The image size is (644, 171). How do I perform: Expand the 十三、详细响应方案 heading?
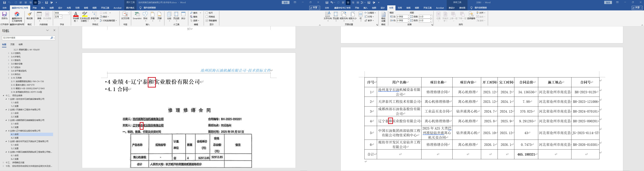[4, 162]
